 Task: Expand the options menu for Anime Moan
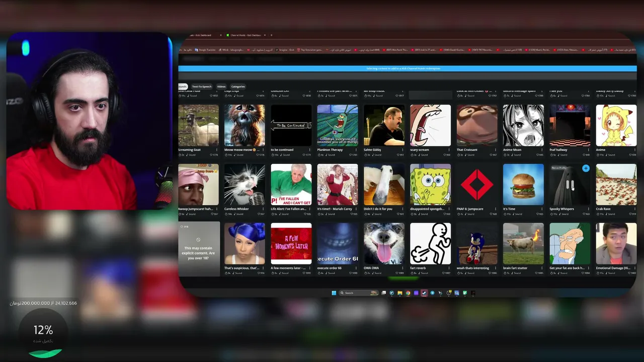click(x=541, y=150)
